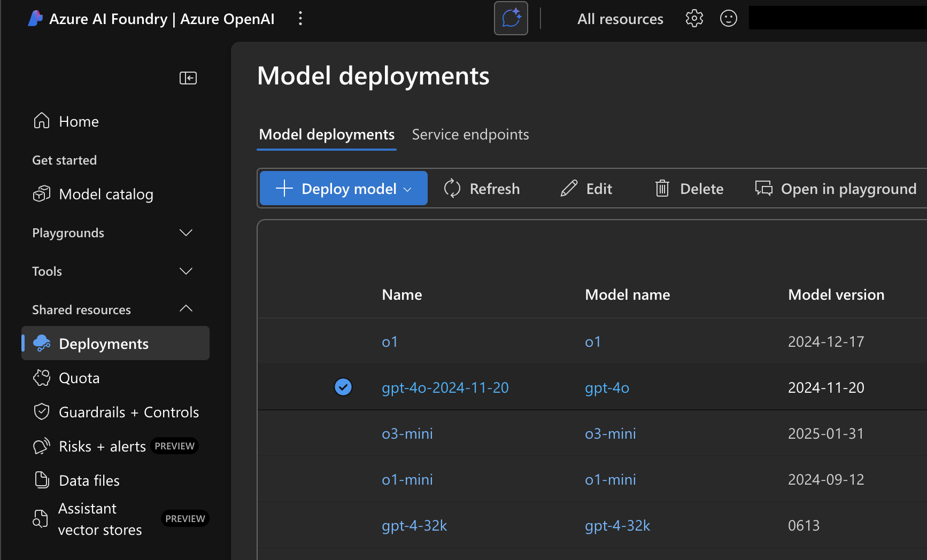Click the Edit pencil icon
The width and height of the screenshot is (927, 560).
tap(569, 189)
